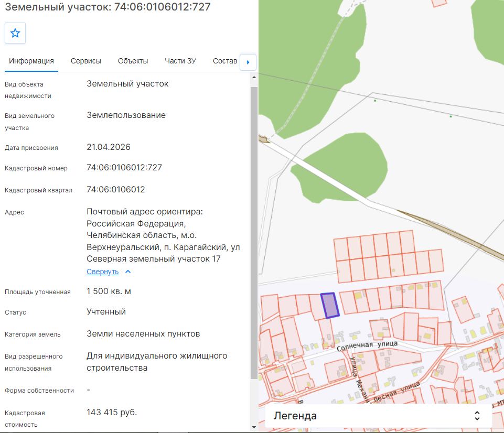Screen dimensions: 504x433
Task: Click the Для индивидуального жилищного строительства value
Action: 157,362
